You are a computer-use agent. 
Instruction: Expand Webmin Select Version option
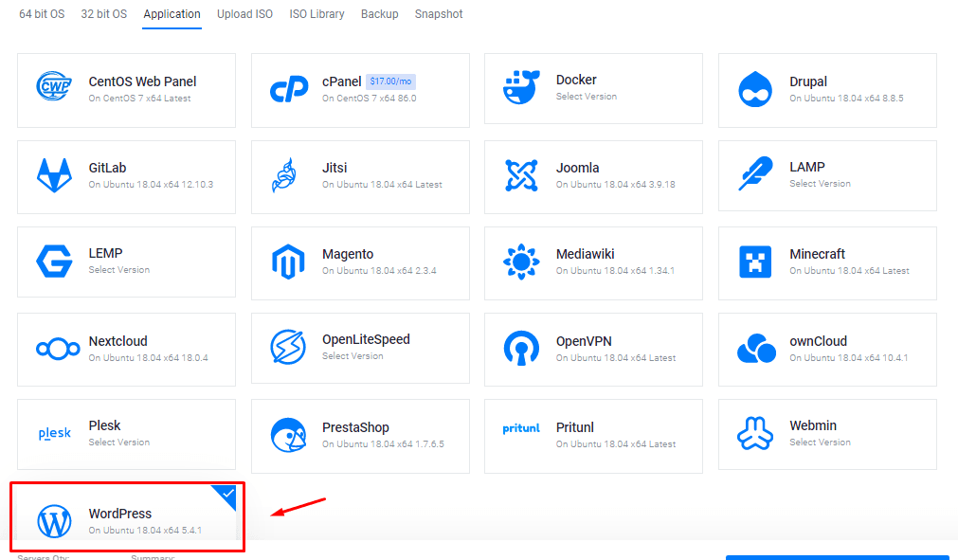(820, 443)
